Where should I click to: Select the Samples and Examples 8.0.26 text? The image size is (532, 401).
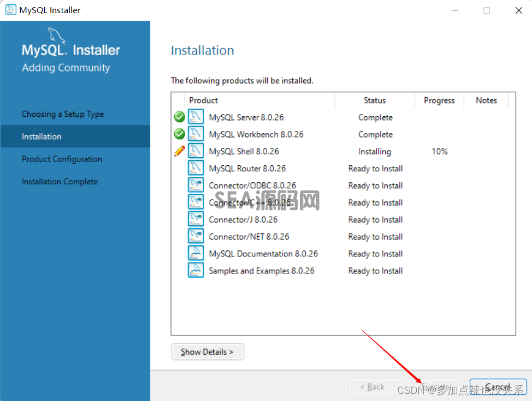tap(261, 271)
